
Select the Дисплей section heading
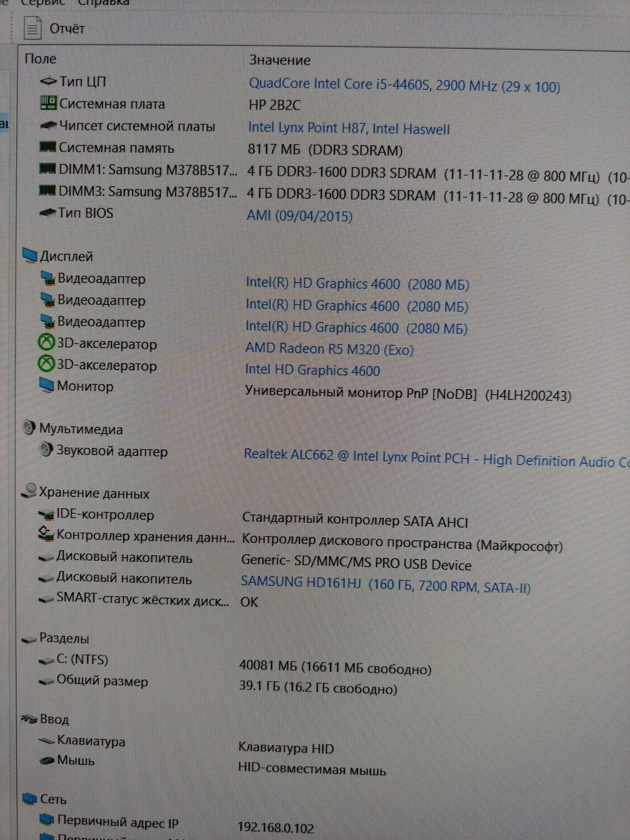pos(66,256)
